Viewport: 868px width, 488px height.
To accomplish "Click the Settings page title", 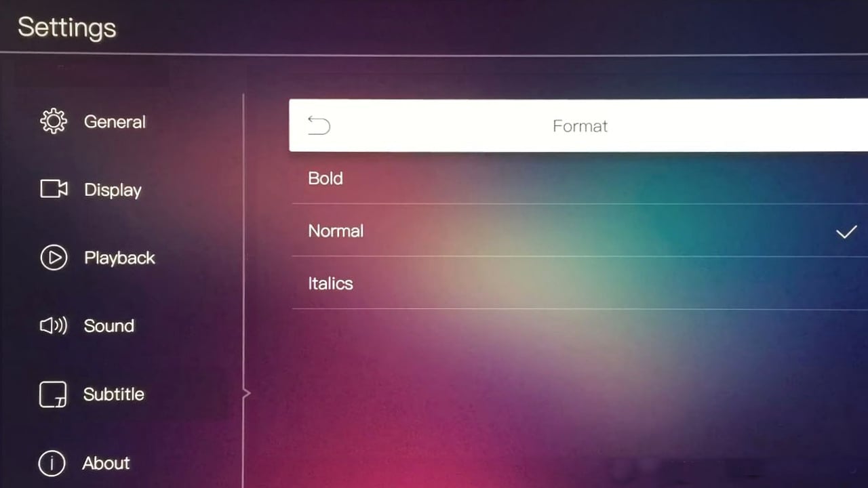I will point(66,28).
